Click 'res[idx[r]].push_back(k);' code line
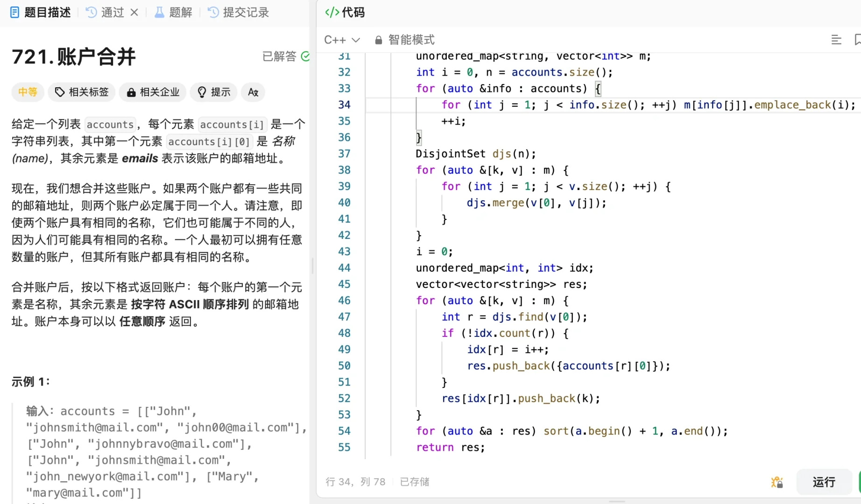861x504 pixels. pos(521,398)
